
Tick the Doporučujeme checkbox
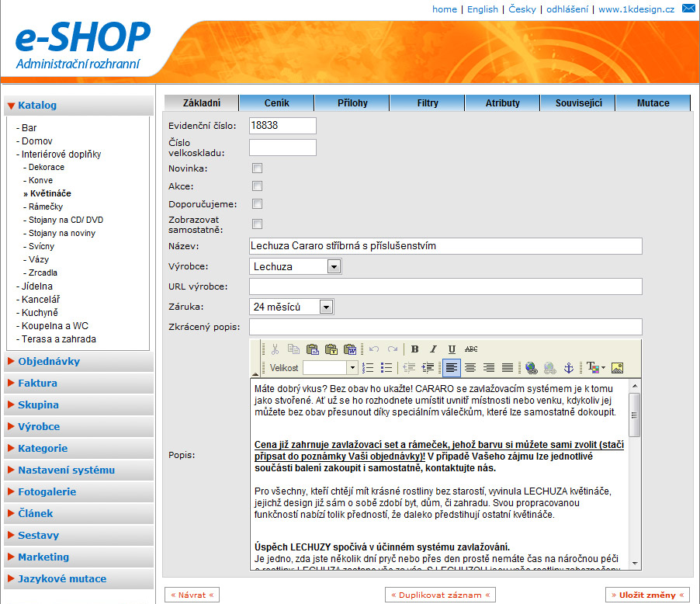click(x=257, y=203)
